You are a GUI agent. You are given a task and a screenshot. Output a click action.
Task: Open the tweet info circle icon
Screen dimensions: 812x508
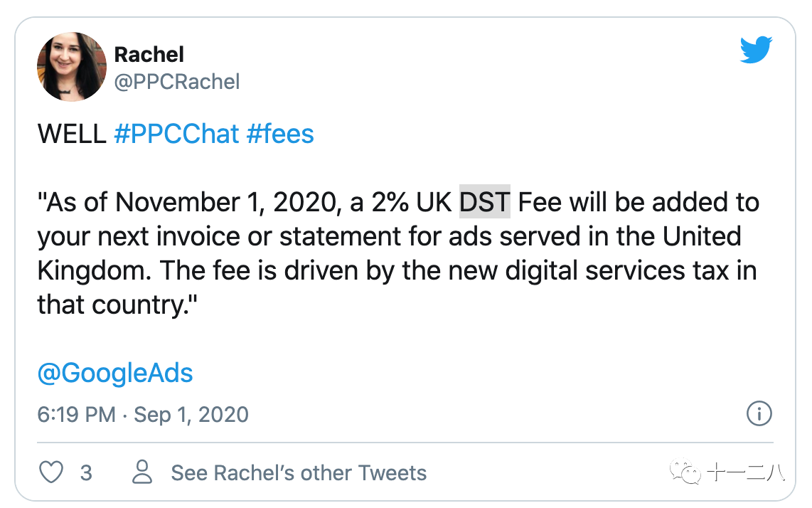pyautogui.click(x=759, y=414)
